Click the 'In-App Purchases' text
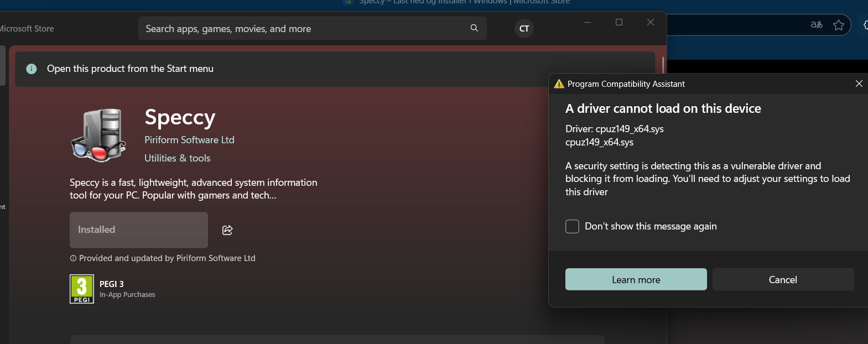Viewport: 868px width, 344px height. 127,295
